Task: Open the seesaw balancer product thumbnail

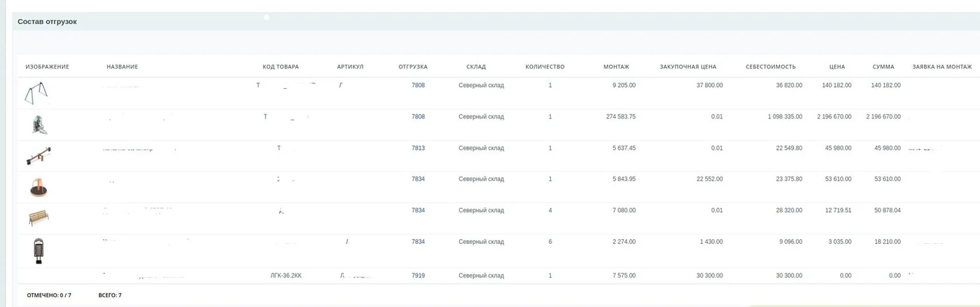Action: tap(38, 156)
